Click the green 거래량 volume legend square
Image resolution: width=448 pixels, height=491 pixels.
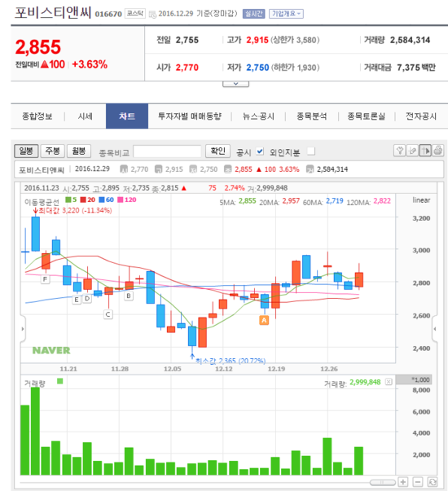pos(60,381)
